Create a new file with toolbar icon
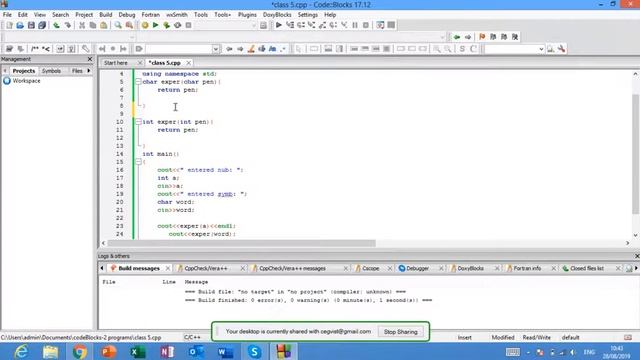640x360 pixels. click(x=9, y=25)
